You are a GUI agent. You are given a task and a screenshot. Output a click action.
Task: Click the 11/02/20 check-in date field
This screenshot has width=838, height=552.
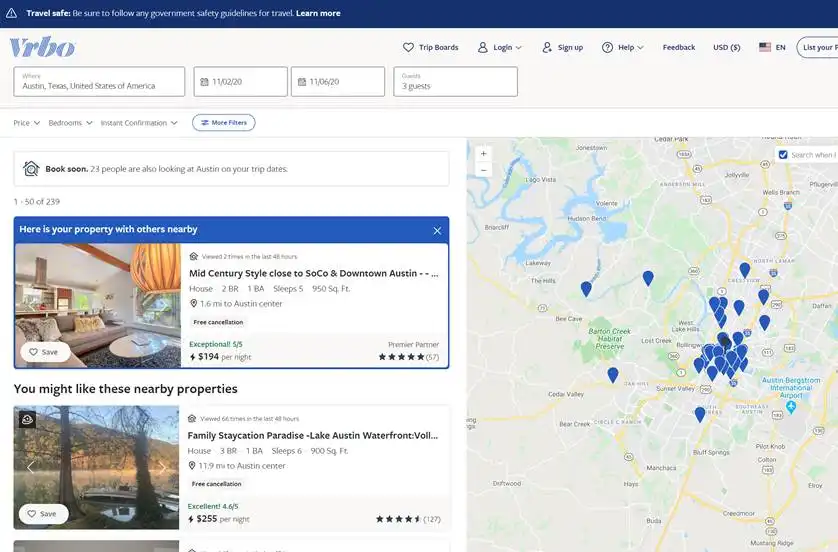(240, 82)
